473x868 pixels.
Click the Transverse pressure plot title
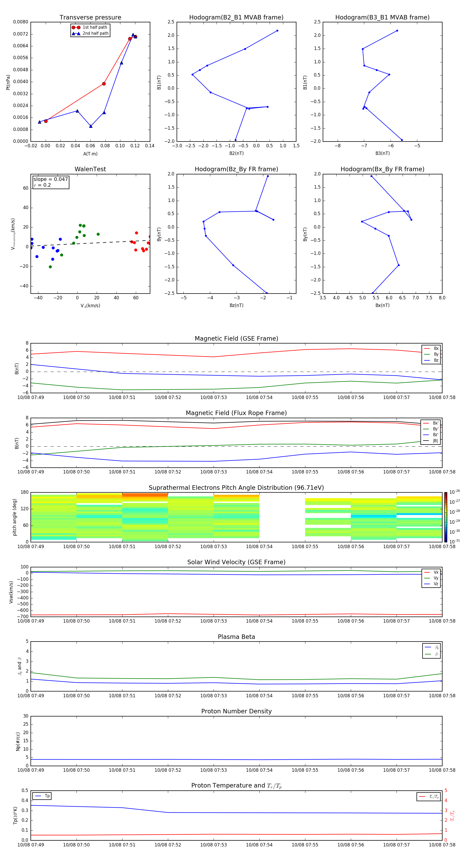[90, 17]
